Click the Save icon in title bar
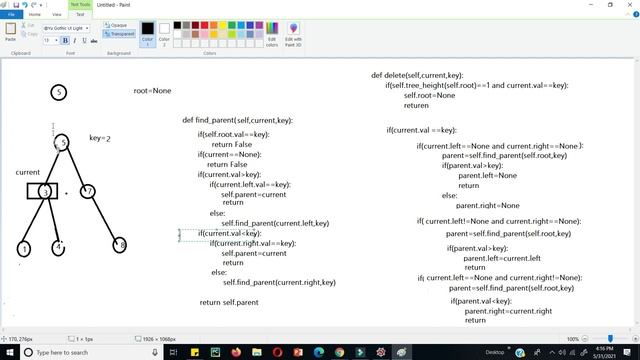 click(x=16, y=5)
